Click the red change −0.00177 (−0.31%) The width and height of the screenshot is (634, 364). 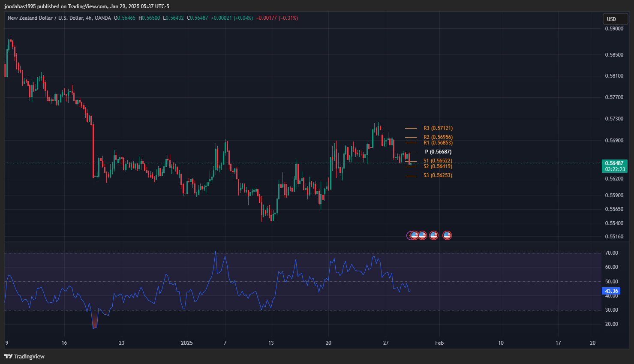pos(277,18)
